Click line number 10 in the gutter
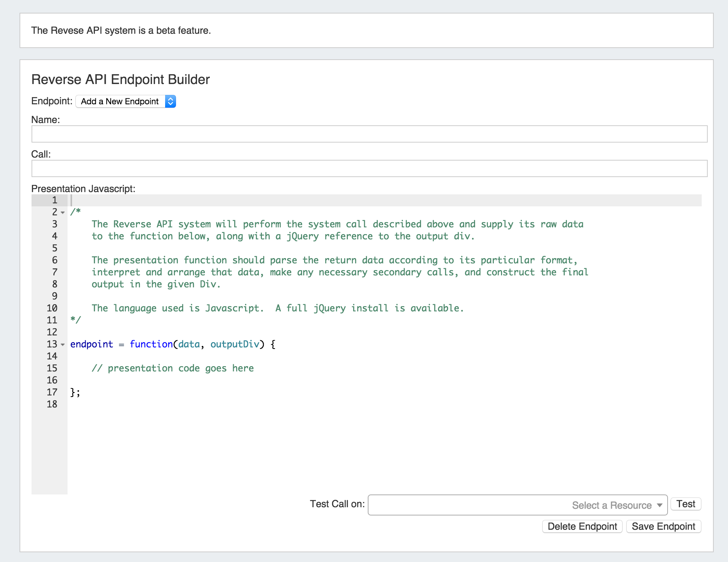728x562 pixels. click(52, 308)
